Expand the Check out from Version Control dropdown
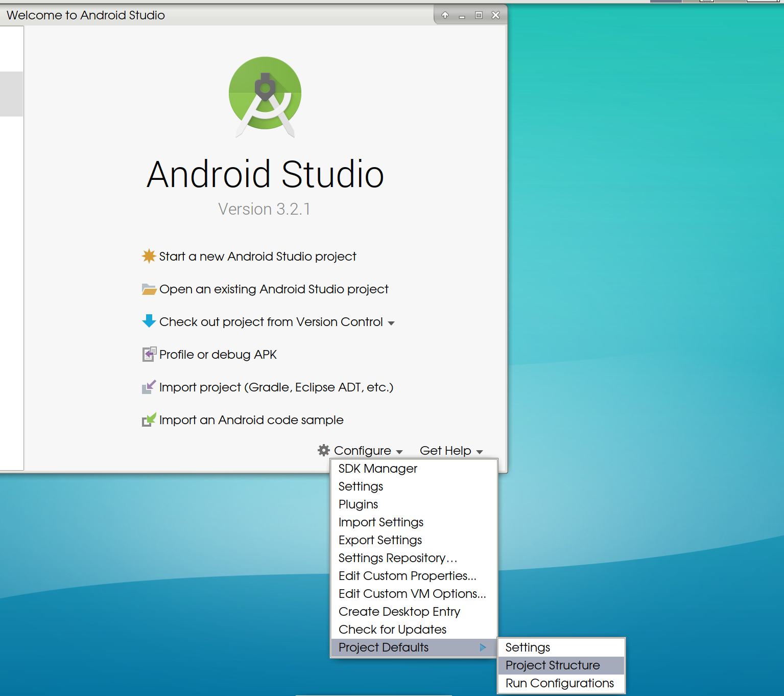784x696 pixels. (391, 322)
